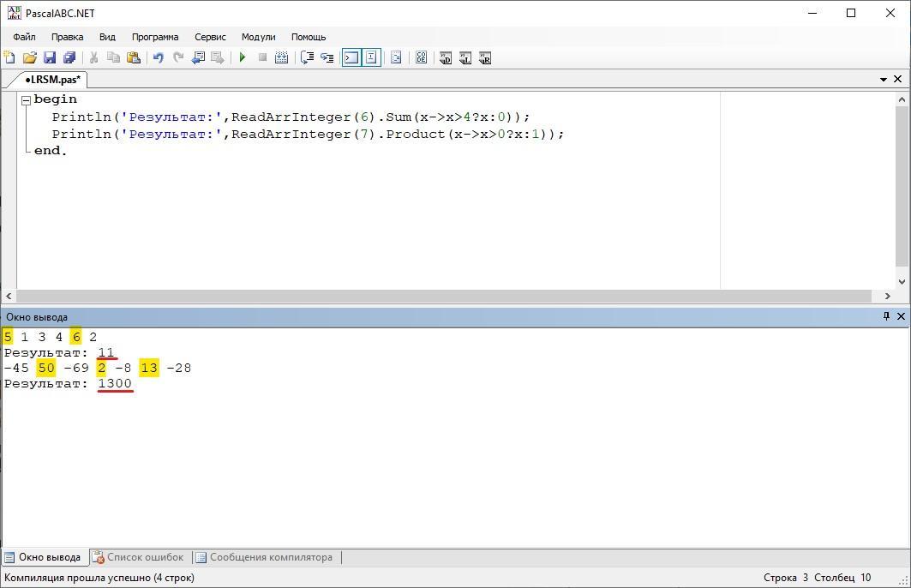Close the Окно вывода panel
Image resolution: width=911 pixels, height=588 pixels.
coord(901,316)
